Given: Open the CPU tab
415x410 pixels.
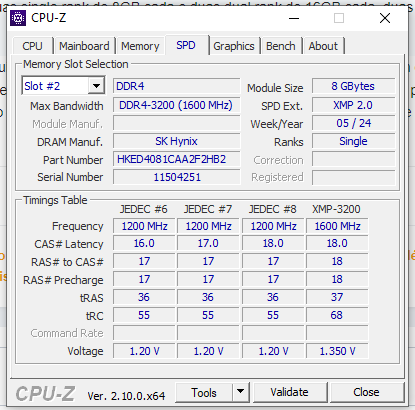Looking at the screenshot, I should [32, 46].
